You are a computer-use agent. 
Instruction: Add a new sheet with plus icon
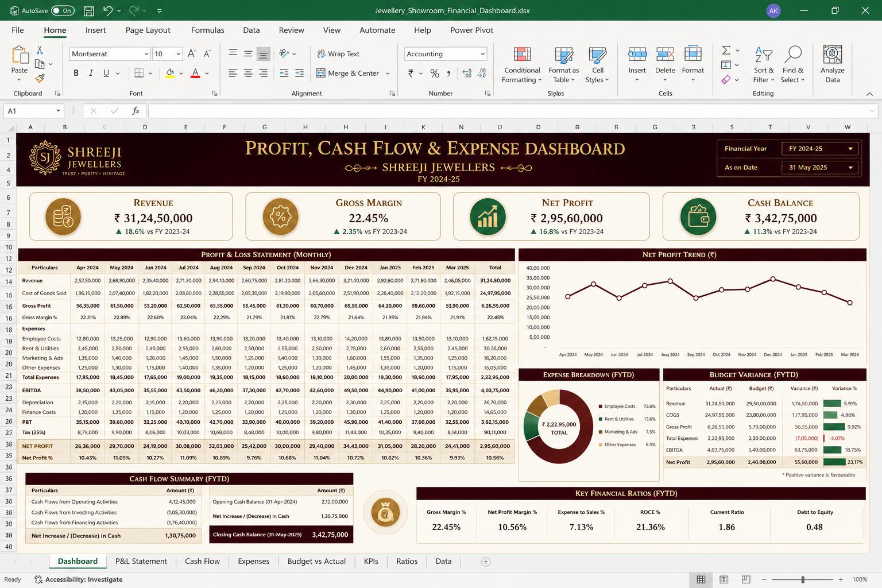point(486,562)
